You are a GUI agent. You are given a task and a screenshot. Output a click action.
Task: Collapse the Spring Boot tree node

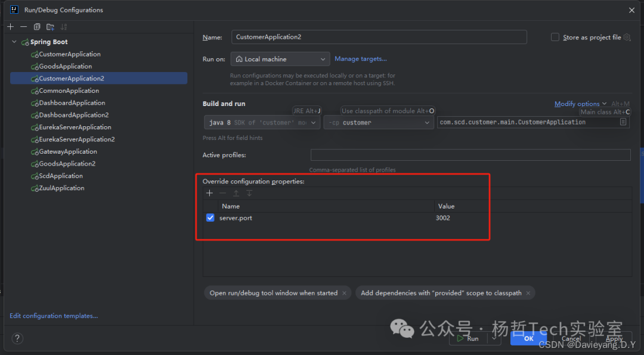[x=14, y=42]
